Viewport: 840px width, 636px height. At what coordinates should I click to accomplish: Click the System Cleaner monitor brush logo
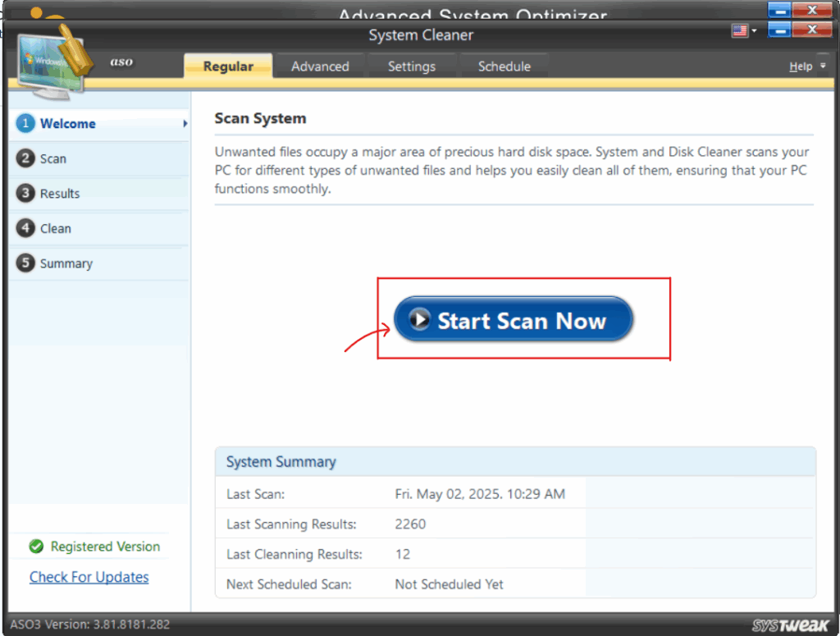tap(54, 62)
